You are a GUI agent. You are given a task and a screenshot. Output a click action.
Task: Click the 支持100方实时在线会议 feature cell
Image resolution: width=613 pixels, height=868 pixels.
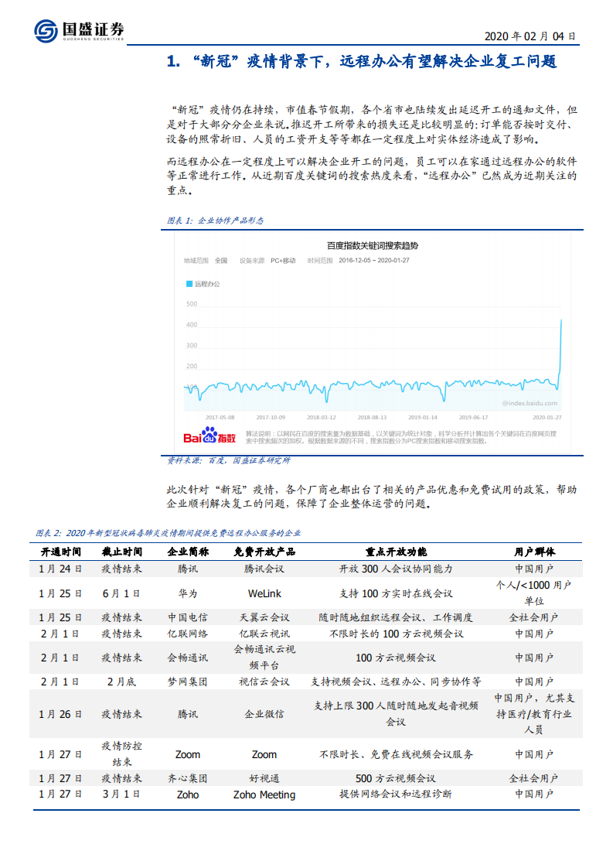tap(396, 593)
